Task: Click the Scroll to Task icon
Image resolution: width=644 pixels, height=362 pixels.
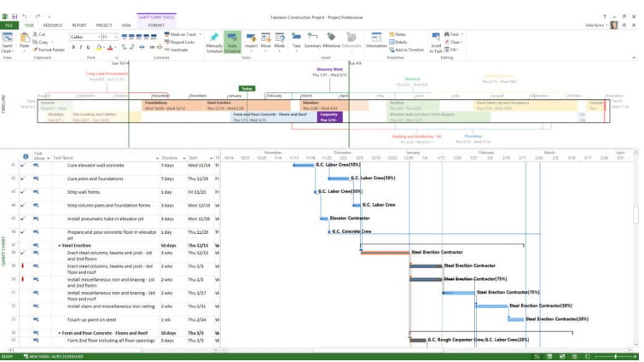Action: [436, 40]
